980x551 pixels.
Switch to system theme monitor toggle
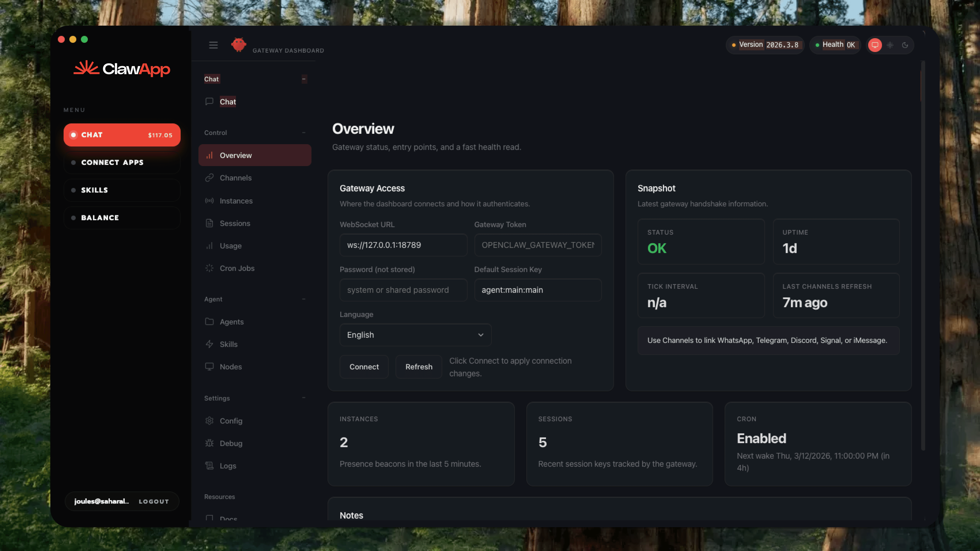(875, 45)
